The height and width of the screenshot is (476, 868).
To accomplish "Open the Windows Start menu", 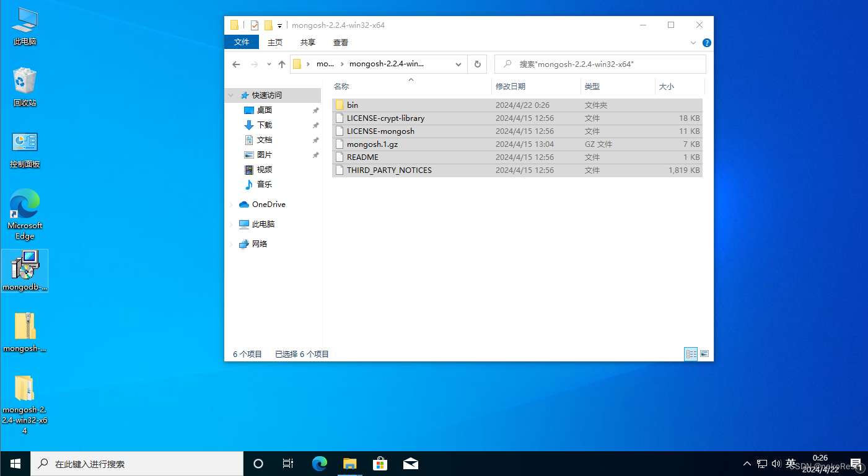I will click(x=15, y=464).
